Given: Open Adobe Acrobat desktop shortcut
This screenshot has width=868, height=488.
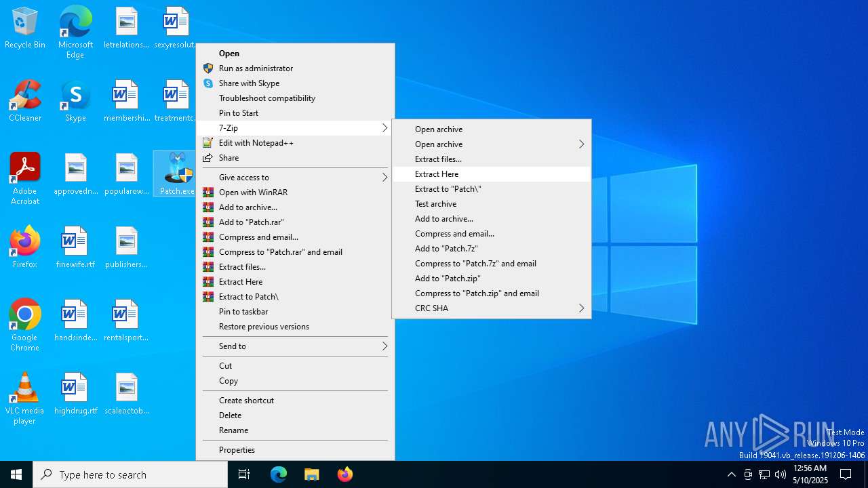Looking at the screenshot, I should (x=25, y=179).
